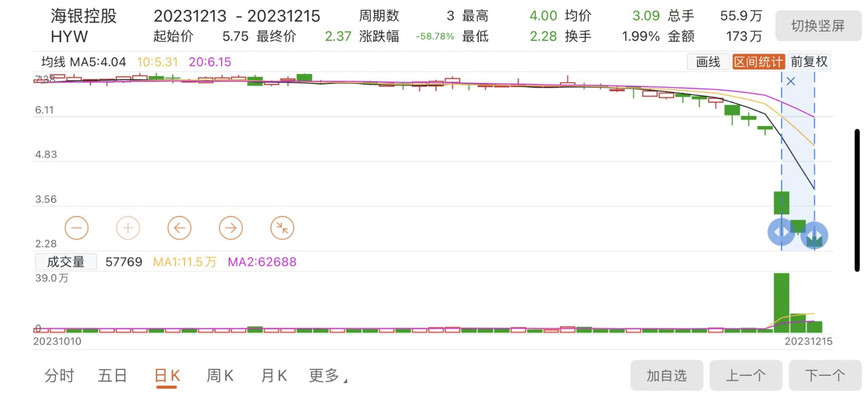This screenshot has height=401, width=868.
Task: Switch to the 周K weekly chart tab
Action: 220,375
